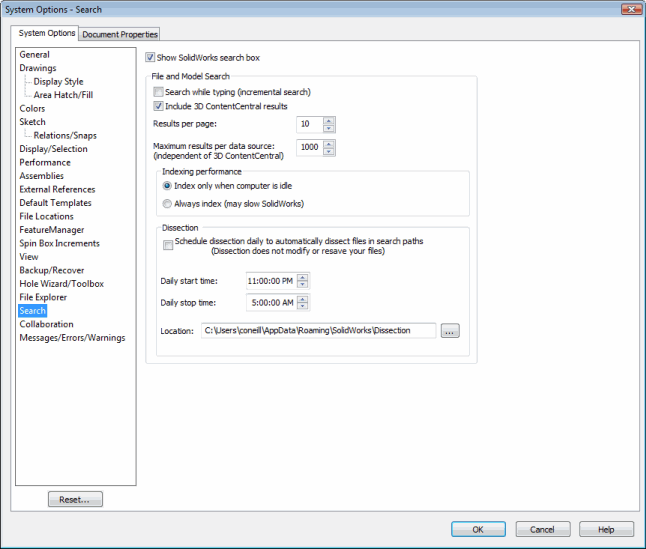Click the Maximum results input field
646x549 pixels.
[310, 147]
